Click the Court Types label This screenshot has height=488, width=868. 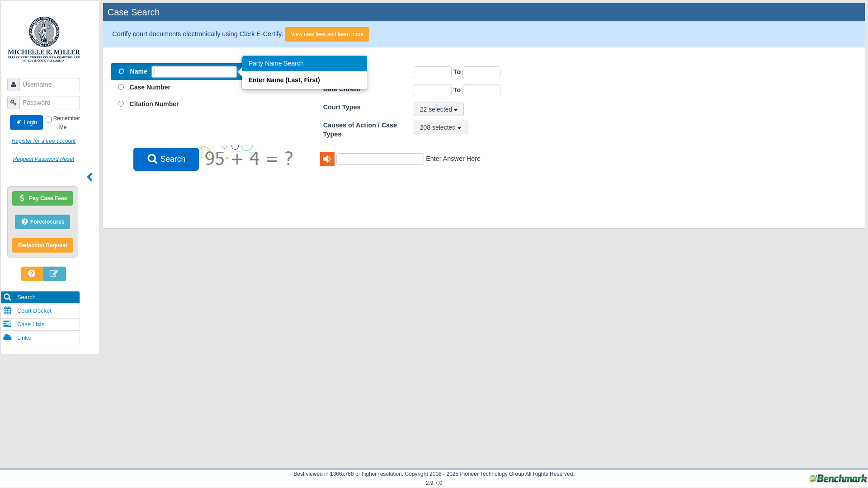tap(342, 107)
